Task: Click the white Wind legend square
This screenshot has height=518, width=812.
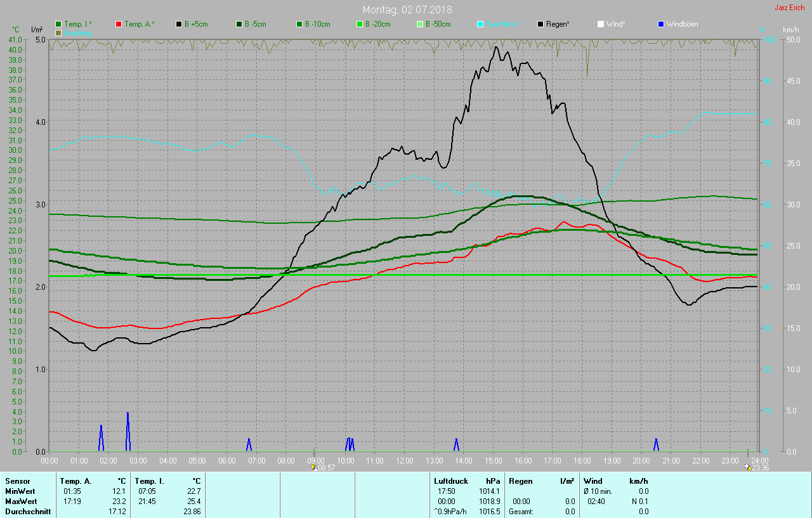Action: tap(601, 24)
